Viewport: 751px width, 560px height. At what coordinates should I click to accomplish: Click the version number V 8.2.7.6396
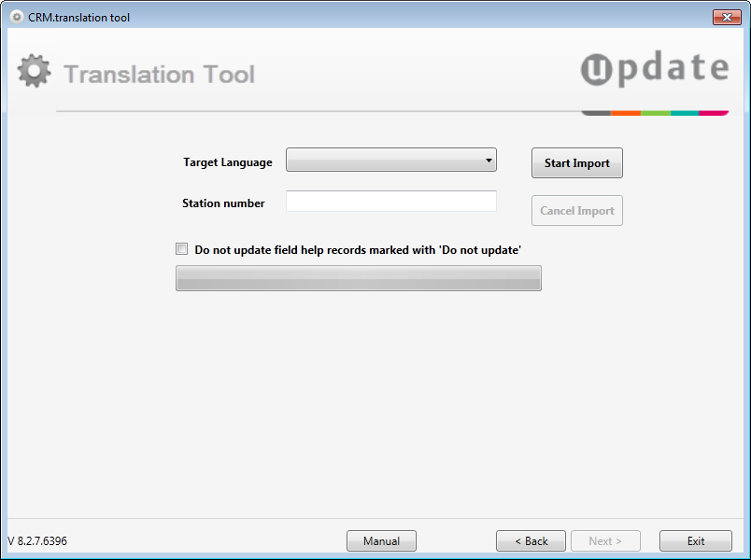37,540
